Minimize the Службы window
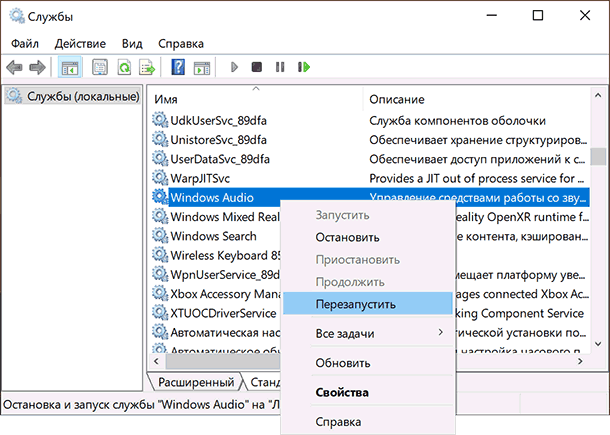The width and height of the screenshot is (610, 435). tap(492, 16)
